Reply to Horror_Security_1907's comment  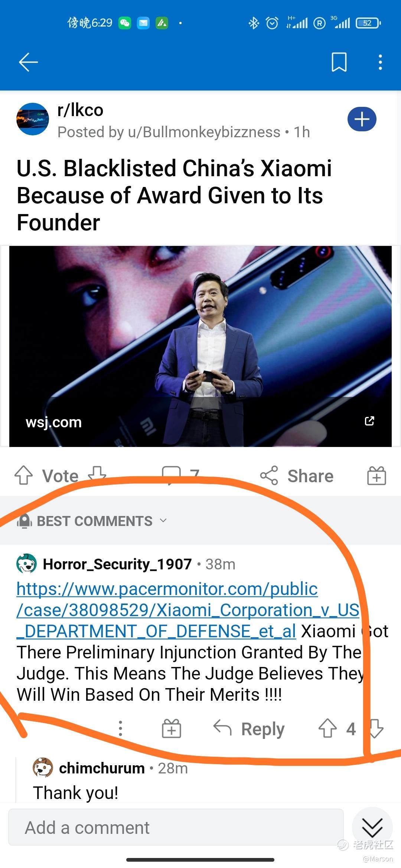(249, 729)
